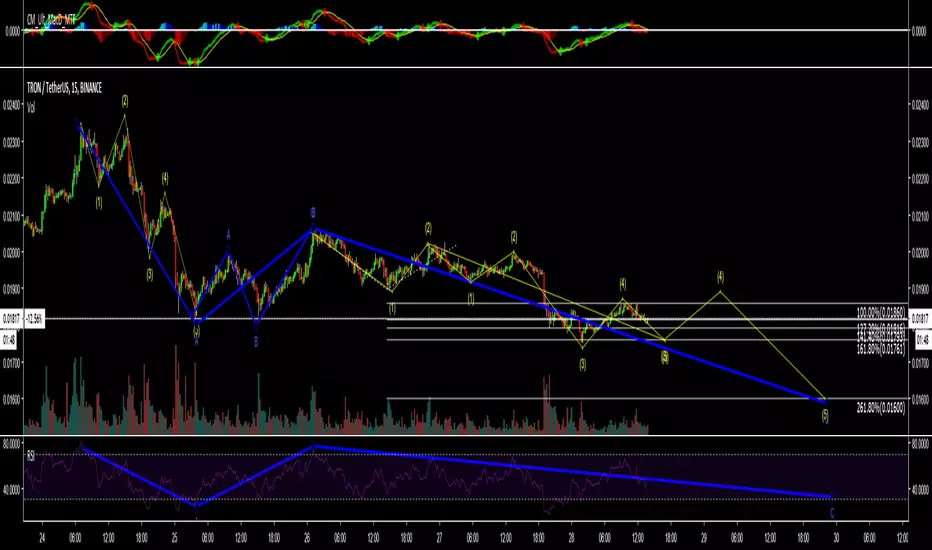This screenshot has width=932, height=550.
Task: Click the blue A label above the small peak
Action: [228, 236]
